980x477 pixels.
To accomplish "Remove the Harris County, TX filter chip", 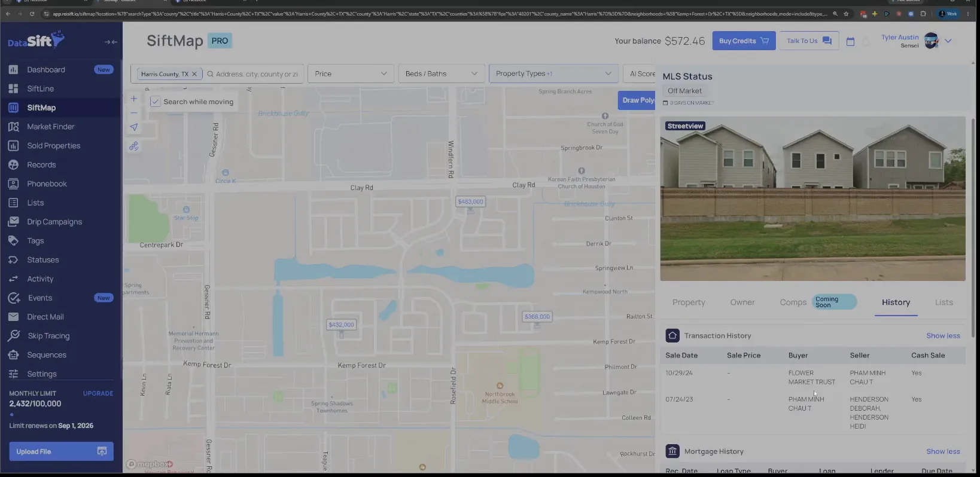I will click(x=194, y=74).
